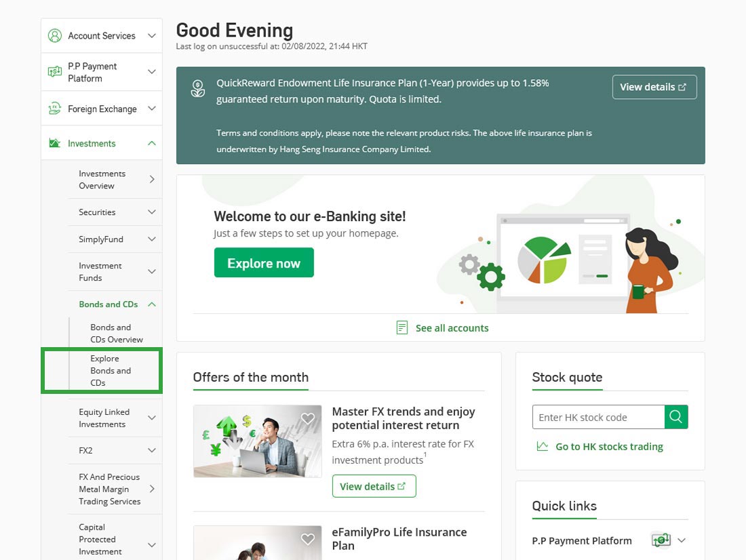Click the Last log on unsuccessful text
Screen dimensions: 746x560
click(x=272, y=46)
